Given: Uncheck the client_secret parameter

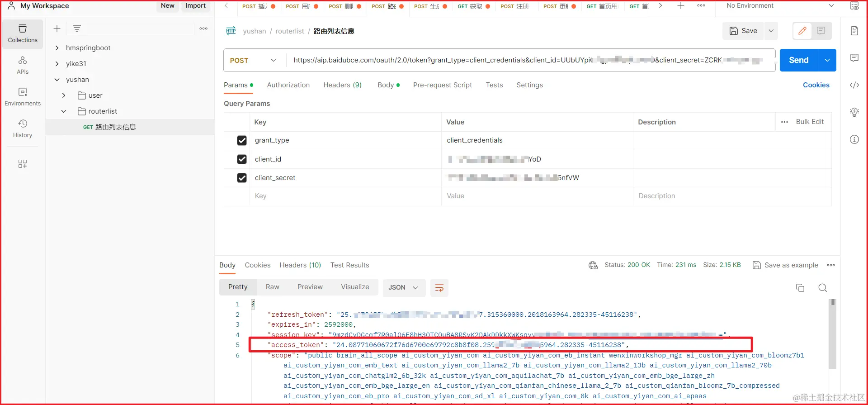Looking at the screenshot, I should tap(242, 178).
